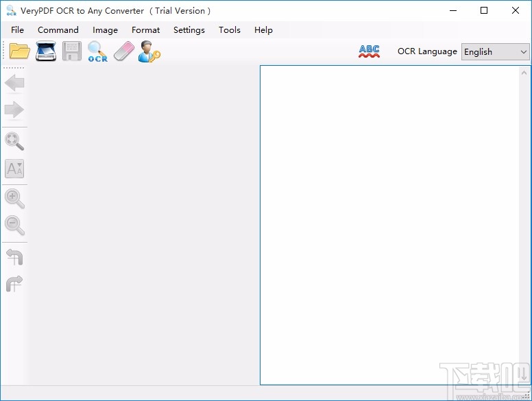Go to next page with right arrow
The width and height of the screenshot is (532, 401).
click(x=14, y=110)
